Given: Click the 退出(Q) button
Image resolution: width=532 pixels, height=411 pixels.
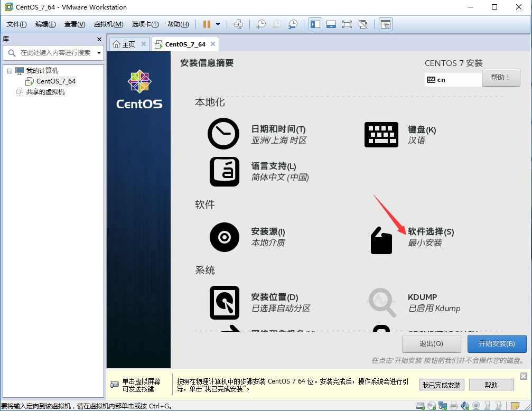Looking at the screenshot, I should pos(431,344).
